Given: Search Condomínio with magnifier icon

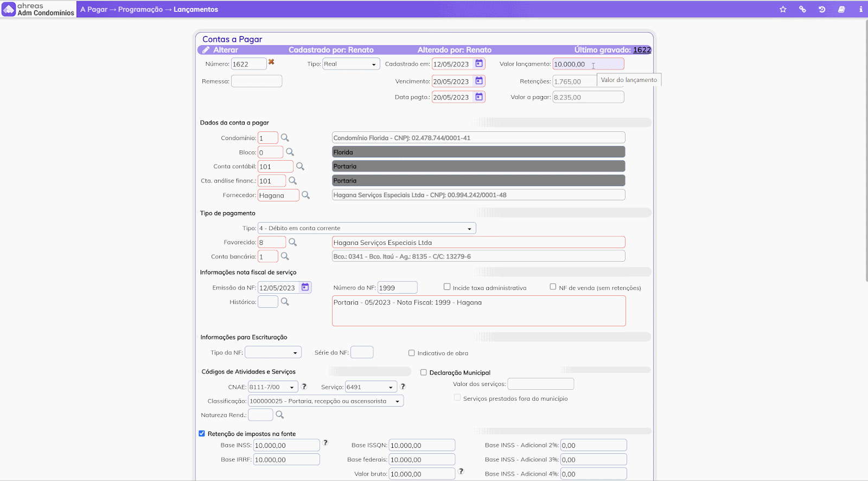Looking at the screenshot, I should point(285,138).
